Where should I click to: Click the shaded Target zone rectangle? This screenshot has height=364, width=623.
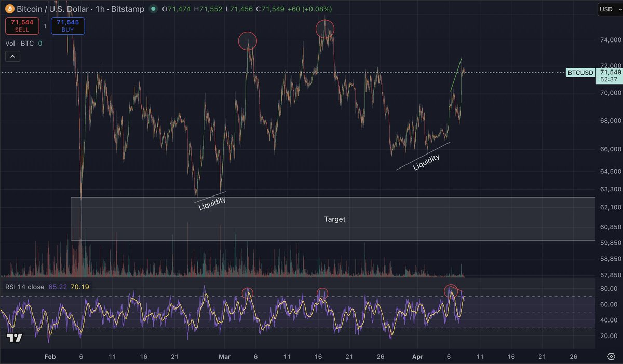click(x=334, y=219)
